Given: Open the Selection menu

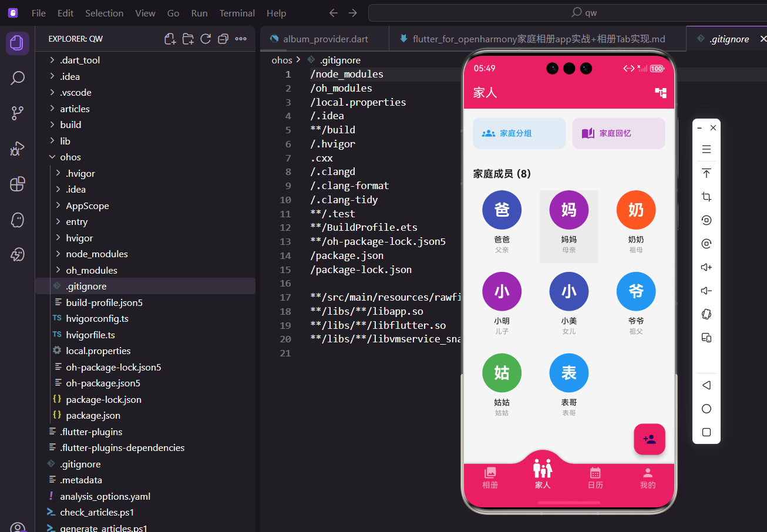Looking at the screenshot, I should (104, 13).
